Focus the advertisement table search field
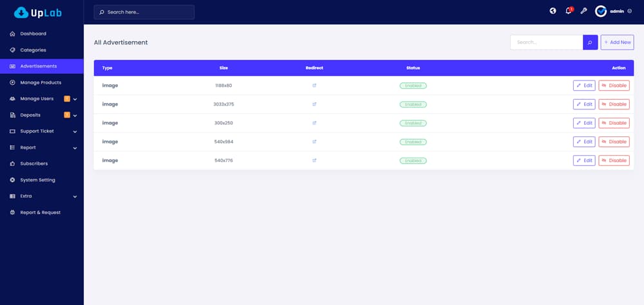Image resolution: width=644 pixels, height=305 pixels. click(x=547, y=42)
